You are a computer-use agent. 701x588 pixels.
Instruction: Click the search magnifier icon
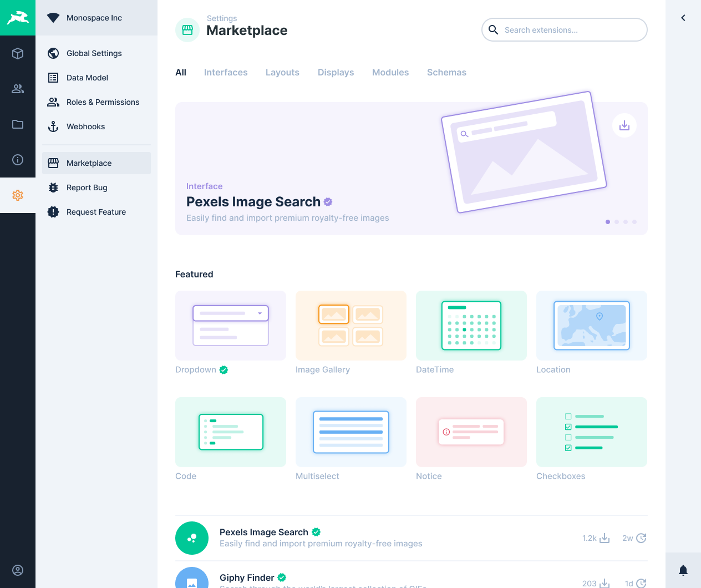tap(493, 30)
